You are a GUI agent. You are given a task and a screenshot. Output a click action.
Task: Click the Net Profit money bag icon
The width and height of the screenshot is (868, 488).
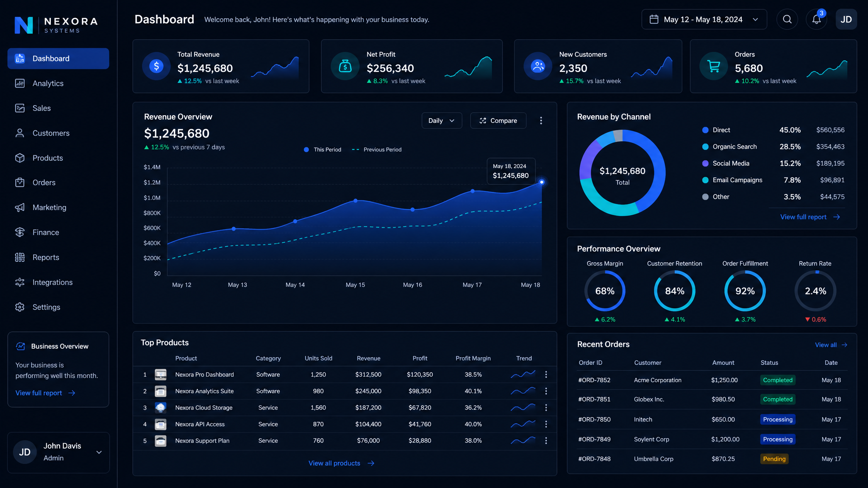[345, 66]
